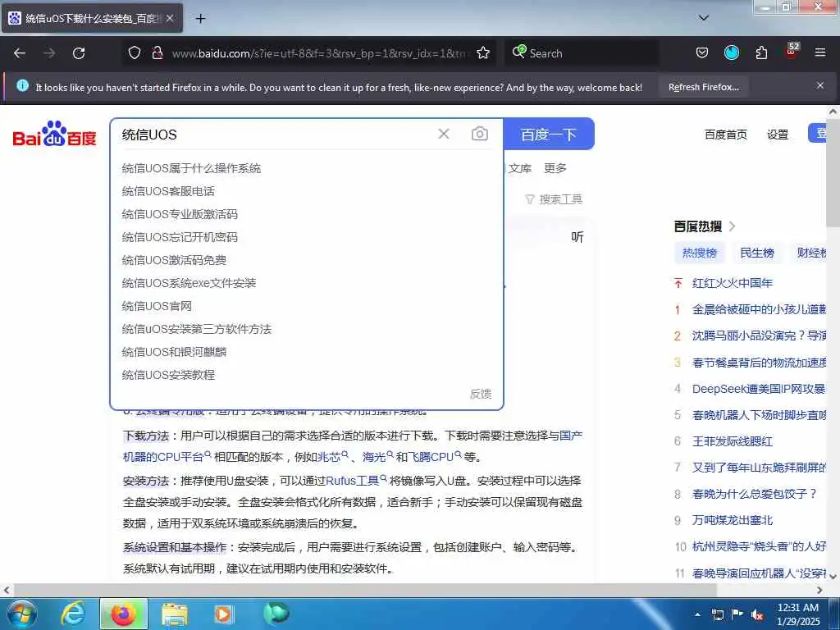Click the address bar URL field
Image resolution: width=840 pixels, height=630 pixels.
point(319,53)
